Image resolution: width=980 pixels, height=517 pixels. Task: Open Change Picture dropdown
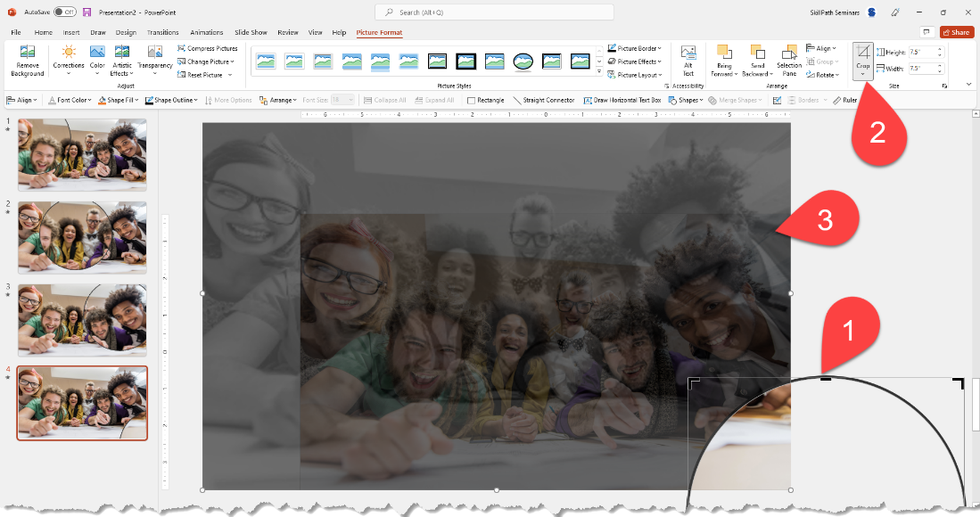206,62
